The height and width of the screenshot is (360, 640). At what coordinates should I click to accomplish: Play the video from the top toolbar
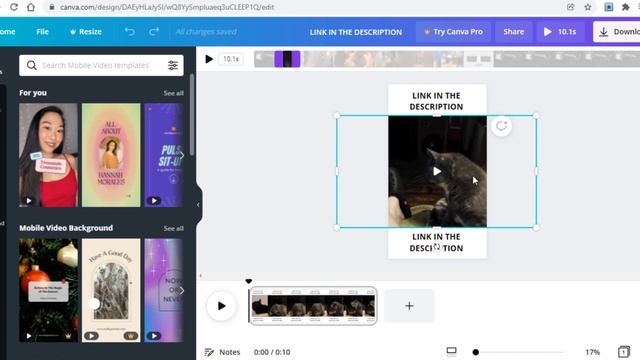209,59
